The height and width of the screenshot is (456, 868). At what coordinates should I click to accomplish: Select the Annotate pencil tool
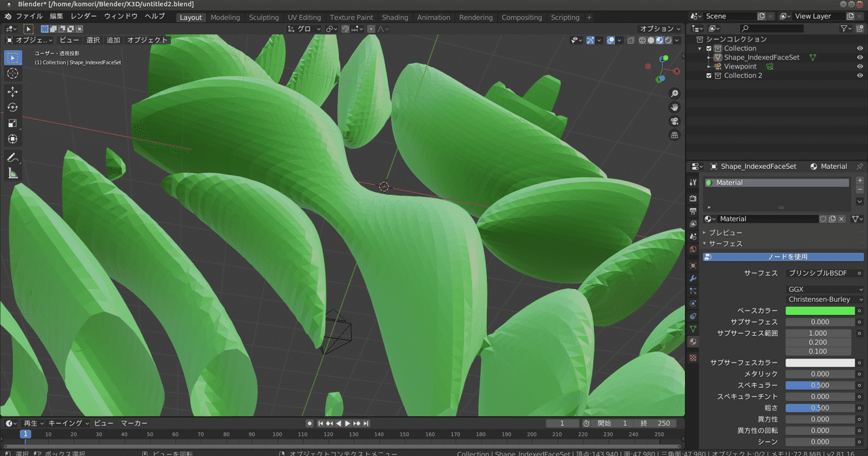(x=13, y=157)
